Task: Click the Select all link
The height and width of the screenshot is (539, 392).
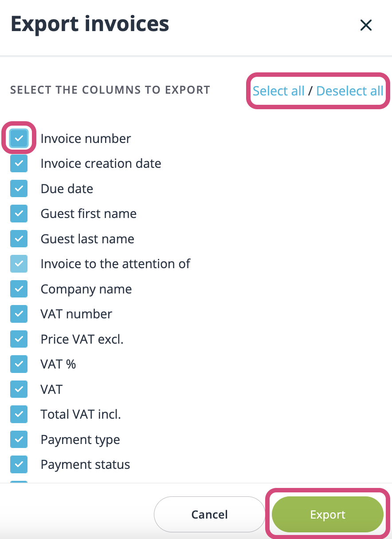Action: 278,91
